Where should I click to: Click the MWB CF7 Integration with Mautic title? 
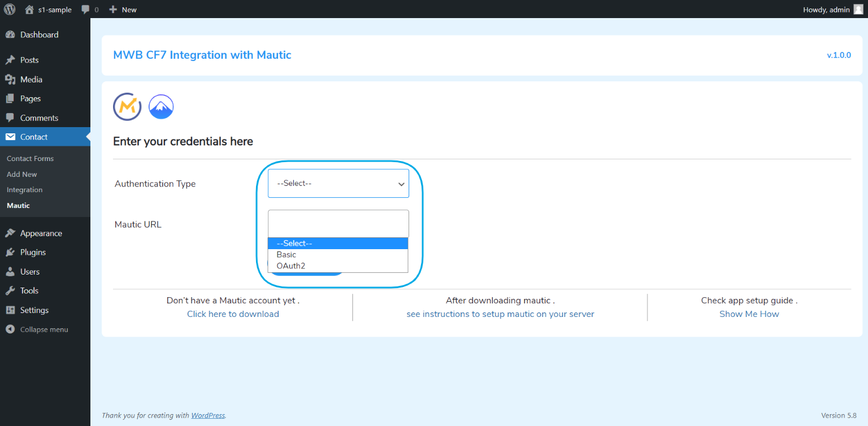click(202, 55)
